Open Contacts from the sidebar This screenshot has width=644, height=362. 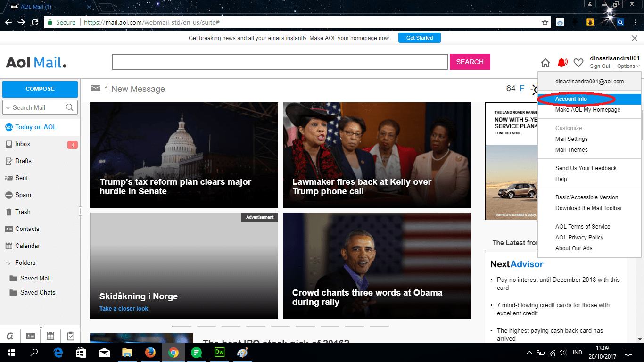27,229
